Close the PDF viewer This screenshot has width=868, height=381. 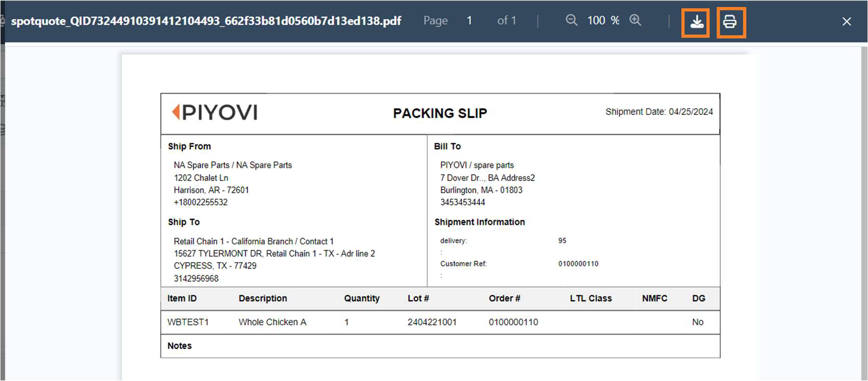pyautogui.click(x=846, y=22)
